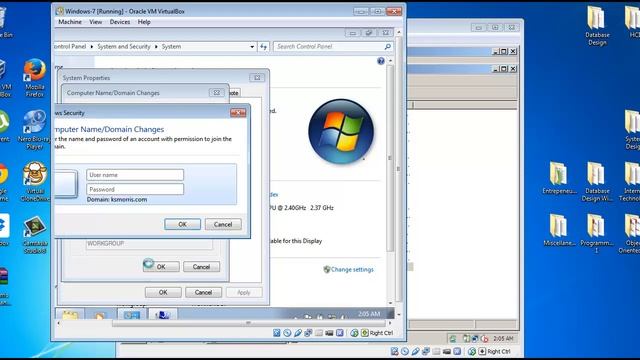Image resolution: width=640 pixels, height=360 pixels.
Task: Open the blue Help question mark icon
Action: pos(381,61)
